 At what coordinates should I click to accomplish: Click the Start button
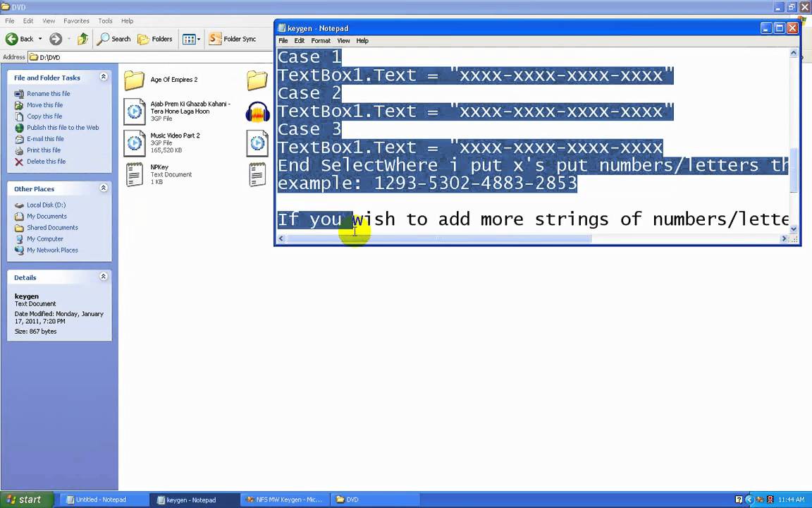tap(25, 500)
